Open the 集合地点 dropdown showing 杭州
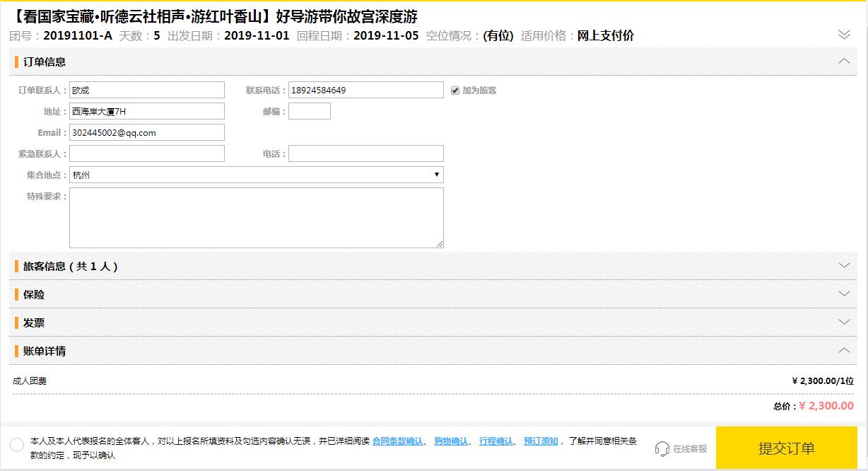Image resolution: width=868 pixels, height=471 pixels. pyautogui.click(x=256, y=175)
